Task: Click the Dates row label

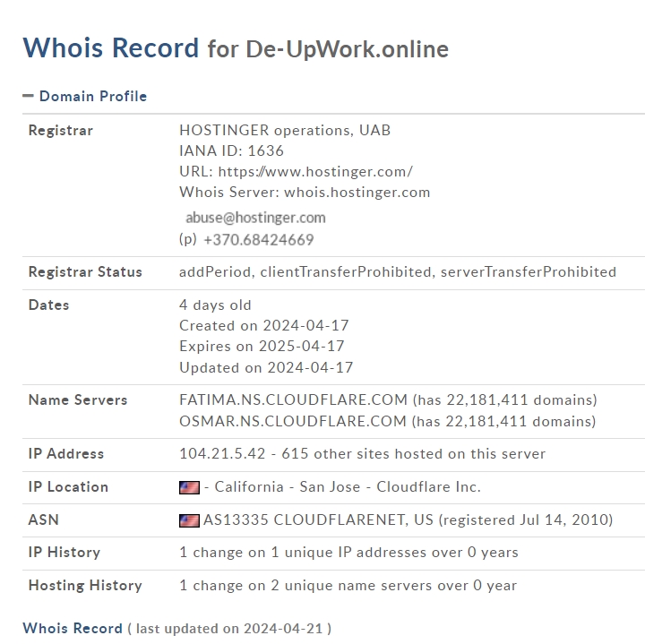Action: 48,305
